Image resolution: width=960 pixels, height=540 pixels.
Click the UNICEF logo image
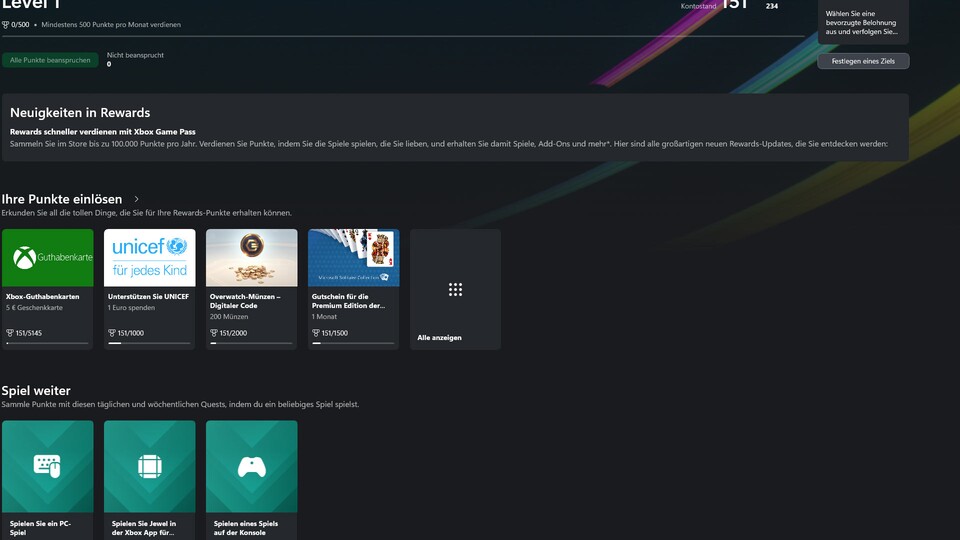149,258
